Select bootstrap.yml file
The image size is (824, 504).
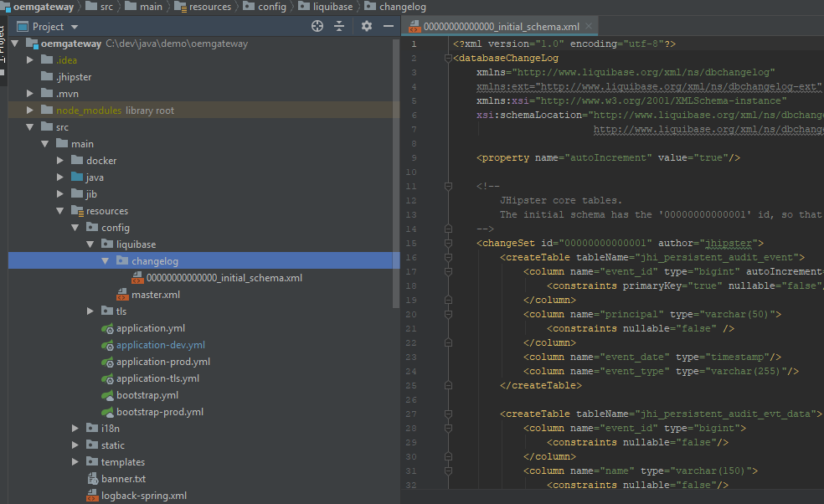coord(147,395)
